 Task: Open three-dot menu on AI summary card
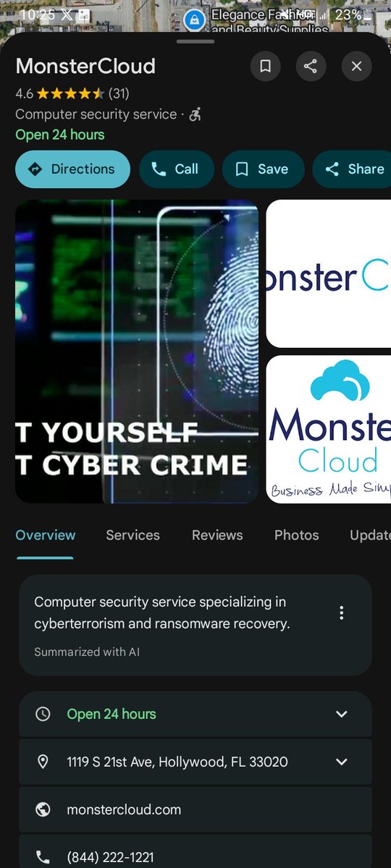tap(342, 613)
